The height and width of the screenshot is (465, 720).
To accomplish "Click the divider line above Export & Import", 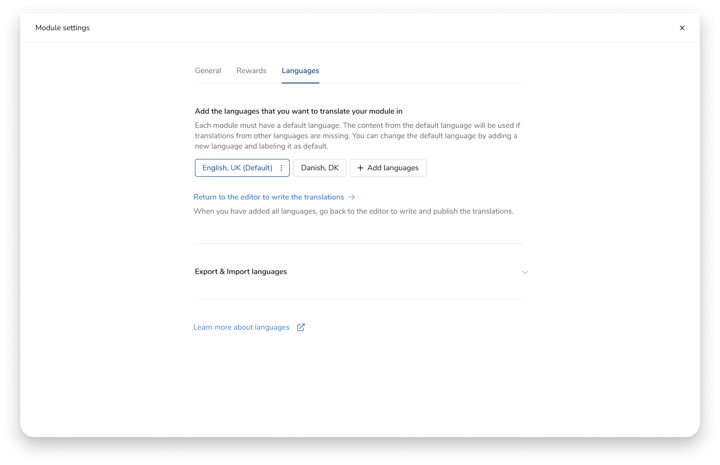I will (359, 244).
